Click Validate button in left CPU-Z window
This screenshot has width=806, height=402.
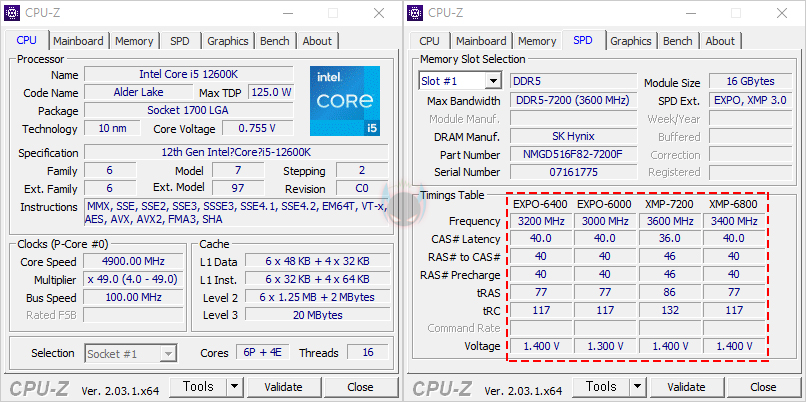tap(283, 387)
